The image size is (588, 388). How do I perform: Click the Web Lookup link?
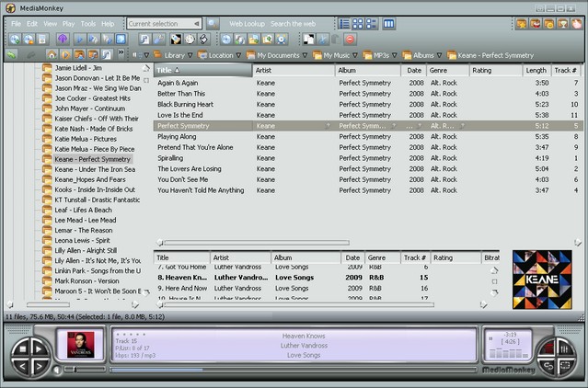click(248, 23)
